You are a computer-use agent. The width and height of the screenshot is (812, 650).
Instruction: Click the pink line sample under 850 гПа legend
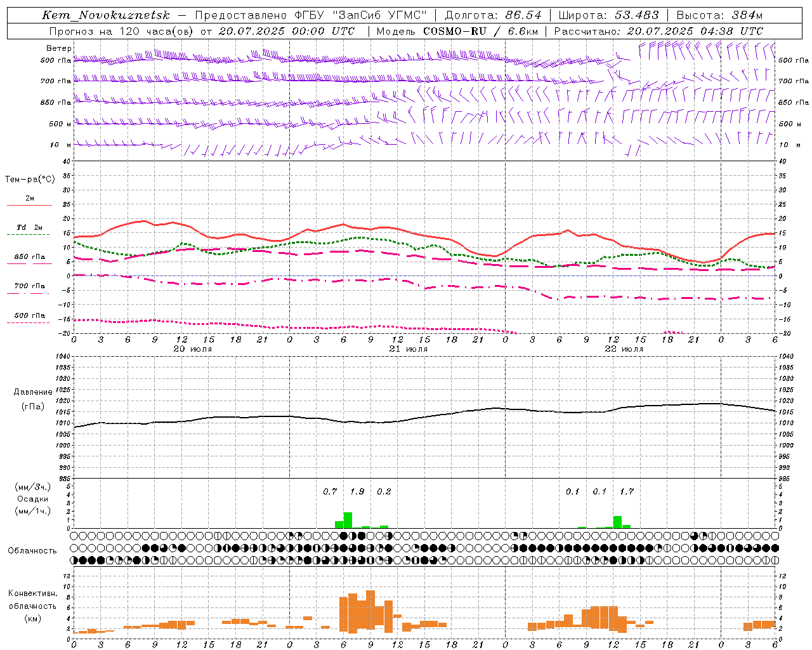[29, 264]
